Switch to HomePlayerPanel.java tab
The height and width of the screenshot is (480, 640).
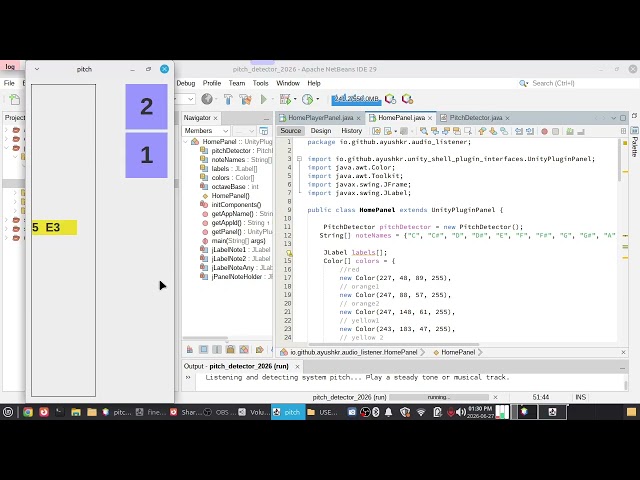(x=320, y=118)
